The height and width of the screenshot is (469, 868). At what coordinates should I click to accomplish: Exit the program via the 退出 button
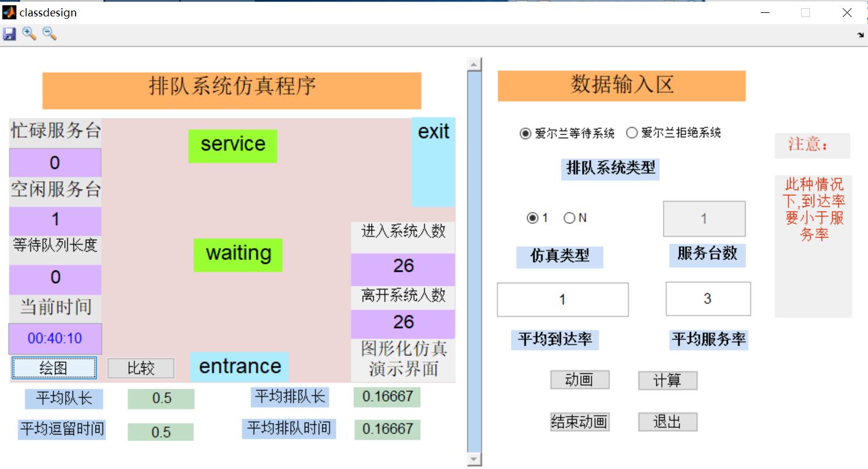[668, 422]
